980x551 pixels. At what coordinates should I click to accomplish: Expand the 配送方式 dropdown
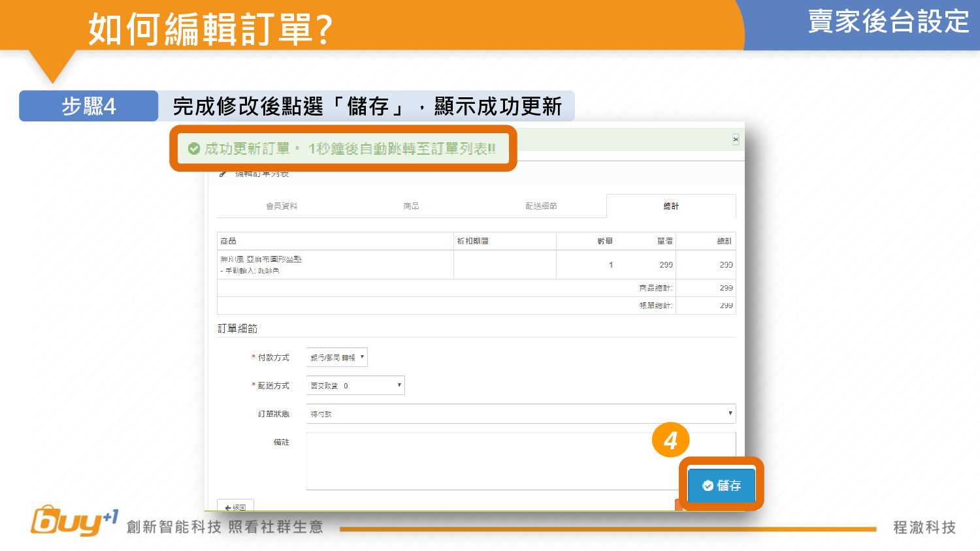click(x=355, y=386)
